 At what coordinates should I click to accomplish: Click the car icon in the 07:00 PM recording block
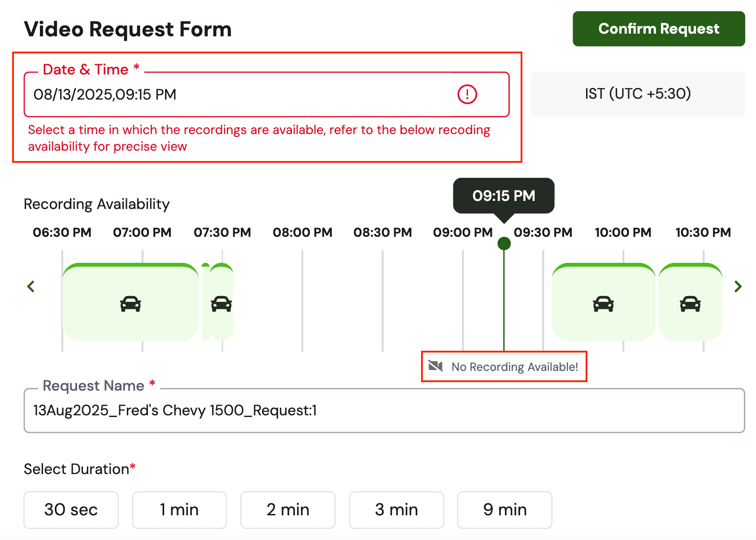[x=130, y=304]
